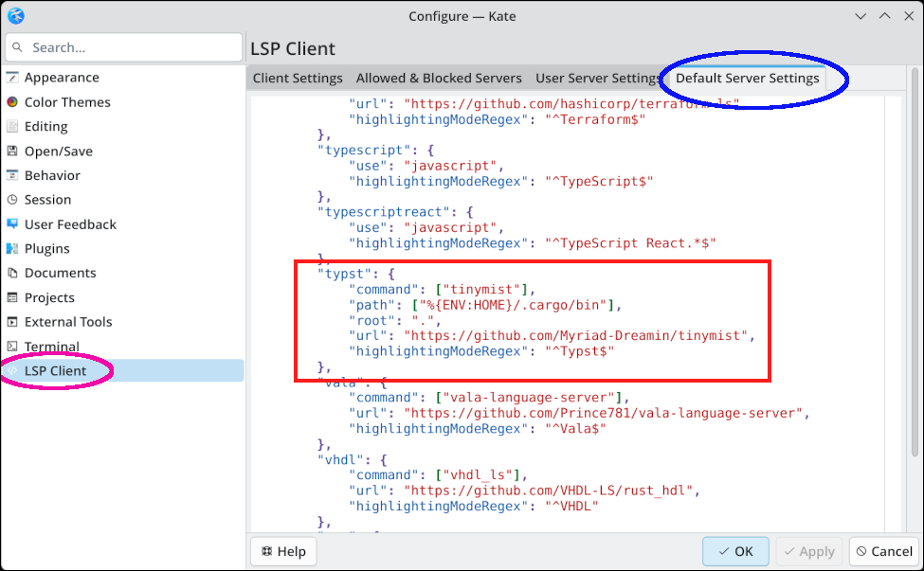Click the Editing page icon in sidebar
Screen dimensions: 924x571
[12, 126]
